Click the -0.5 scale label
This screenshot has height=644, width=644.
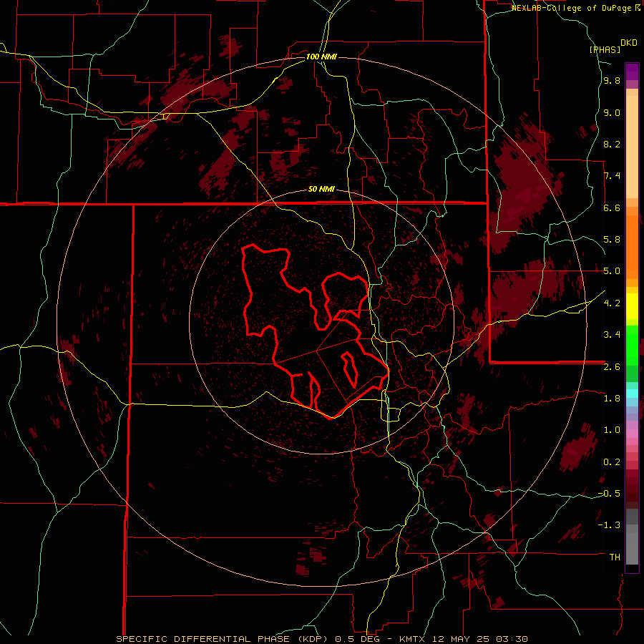tap(609, 494)
